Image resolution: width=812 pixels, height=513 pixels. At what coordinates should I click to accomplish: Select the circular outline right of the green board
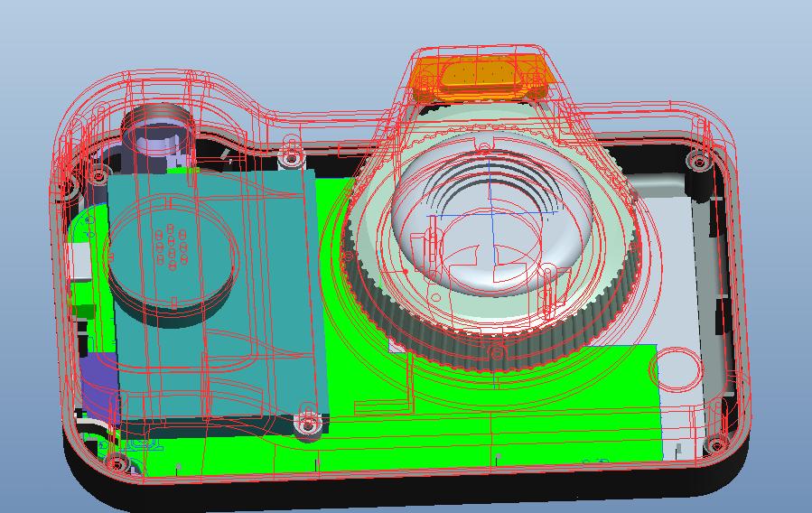click(x=677, y=368)
